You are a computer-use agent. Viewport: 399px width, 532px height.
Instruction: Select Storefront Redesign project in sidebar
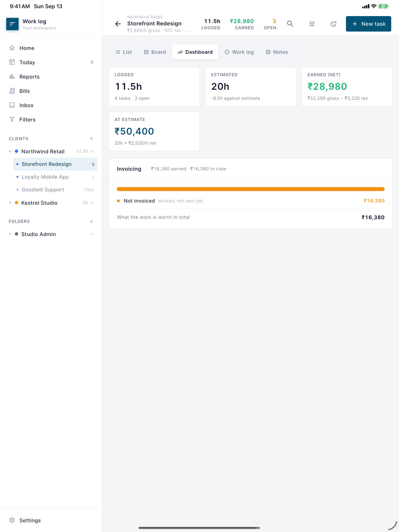[55, 164]
